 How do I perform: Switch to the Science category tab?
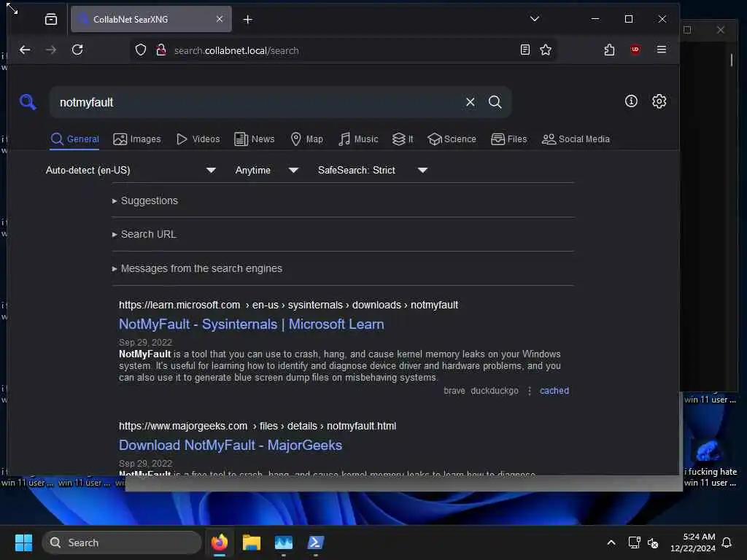[452, 139]
